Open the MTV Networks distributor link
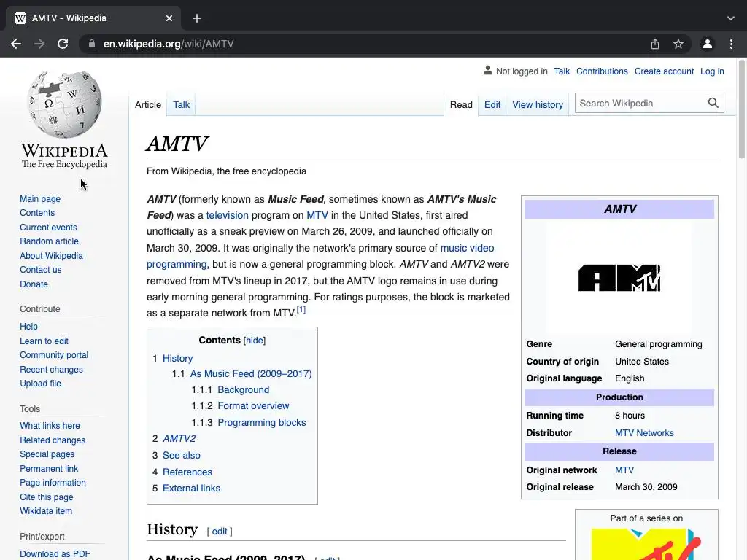Screen dimensions: 747x560 pos(644,433)
